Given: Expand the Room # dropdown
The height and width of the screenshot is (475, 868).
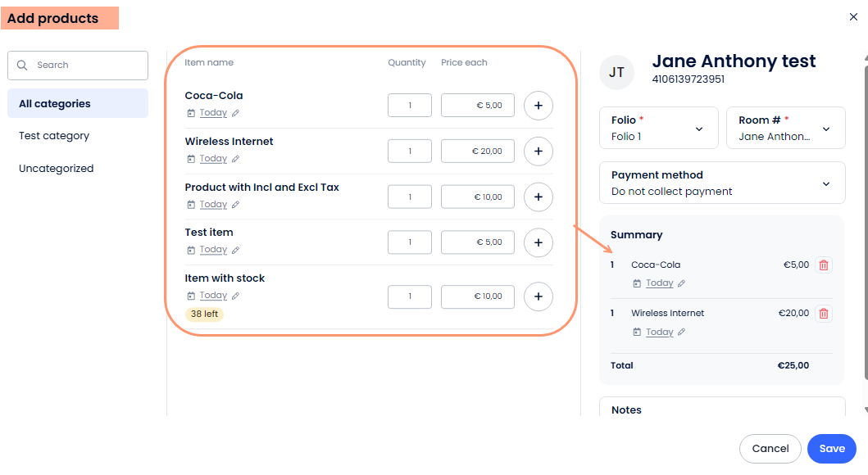Looking at the screenshot, I should 785,129.
